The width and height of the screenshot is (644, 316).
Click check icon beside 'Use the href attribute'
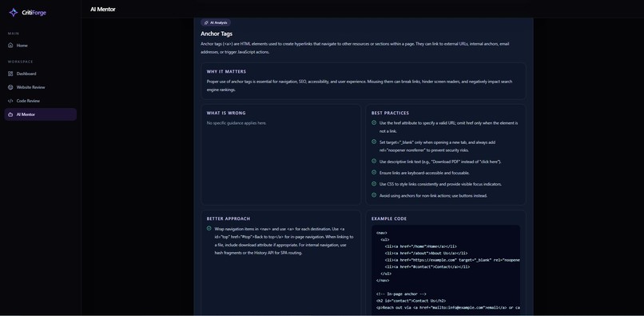click(374, 122)
